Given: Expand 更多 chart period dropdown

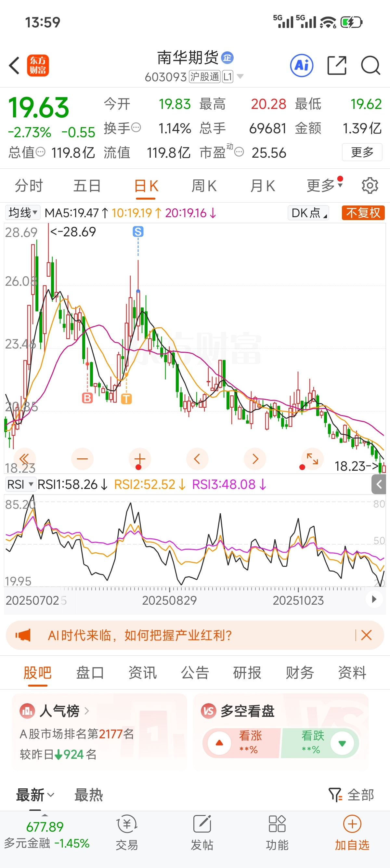Looking at the screenshot, I should pyautogui.click(x=325, y=185).
